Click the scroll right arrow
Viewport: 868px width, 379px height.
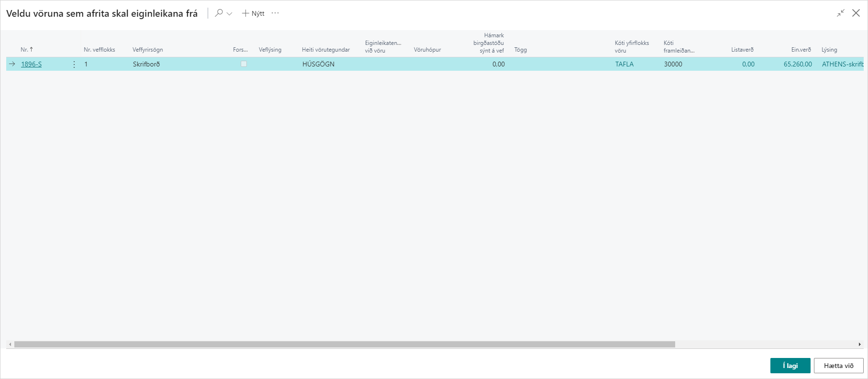pyautogui.click(x=859, y=344)
